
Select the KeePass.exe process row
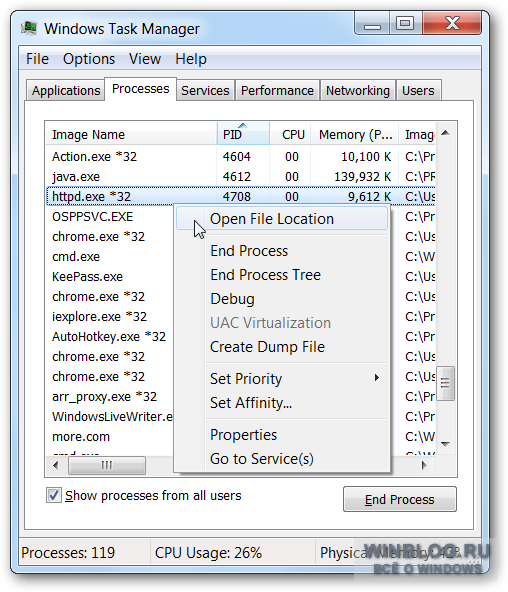click(x=109, y=276)
